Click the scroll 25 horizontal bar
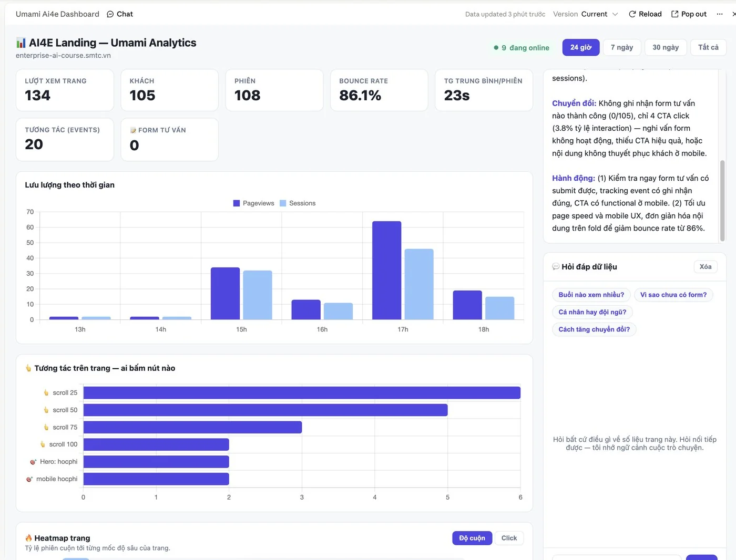Viewport: 736px width, 560px height. (302, 393)
